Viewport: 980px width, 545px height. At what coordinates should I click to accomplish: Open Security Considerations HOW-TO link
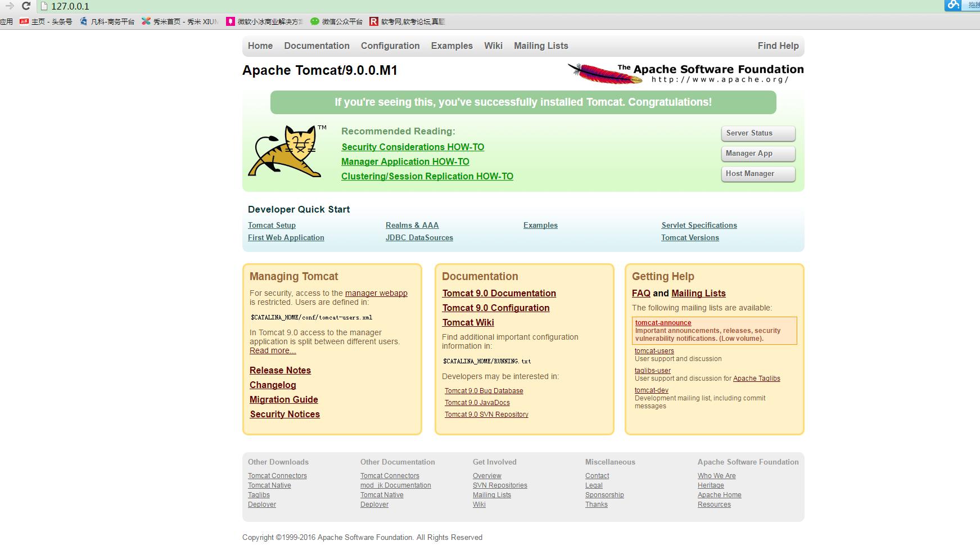[413, 147]
